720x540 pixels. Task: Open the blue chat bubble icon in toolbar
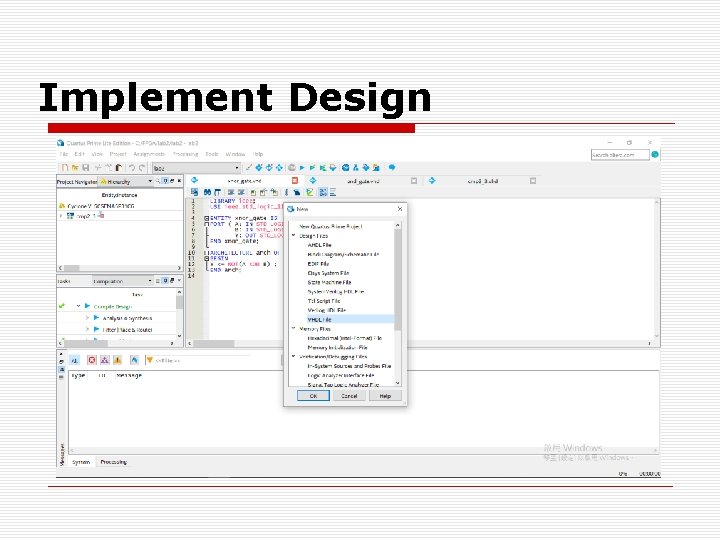tap(392, 168)
